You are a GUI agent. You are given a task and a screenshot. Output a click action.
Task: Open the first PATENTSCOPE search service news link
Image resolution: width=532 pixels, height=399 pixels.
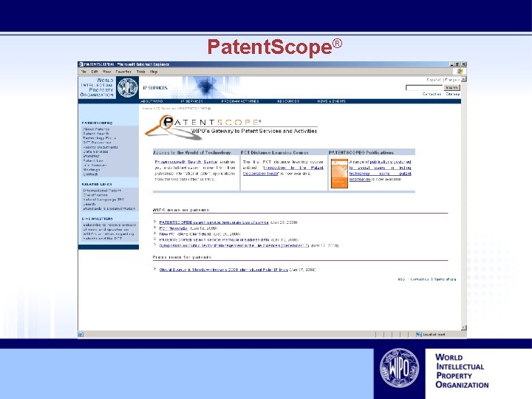pos(214,222)
